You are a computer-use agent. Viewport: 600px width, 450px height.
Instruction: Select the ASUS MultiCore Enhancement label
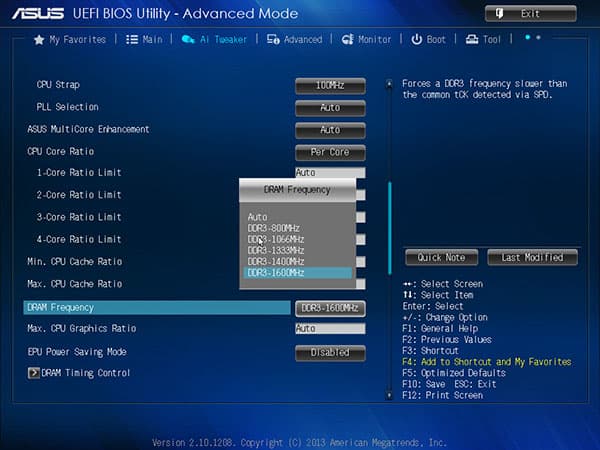point(88,129)
